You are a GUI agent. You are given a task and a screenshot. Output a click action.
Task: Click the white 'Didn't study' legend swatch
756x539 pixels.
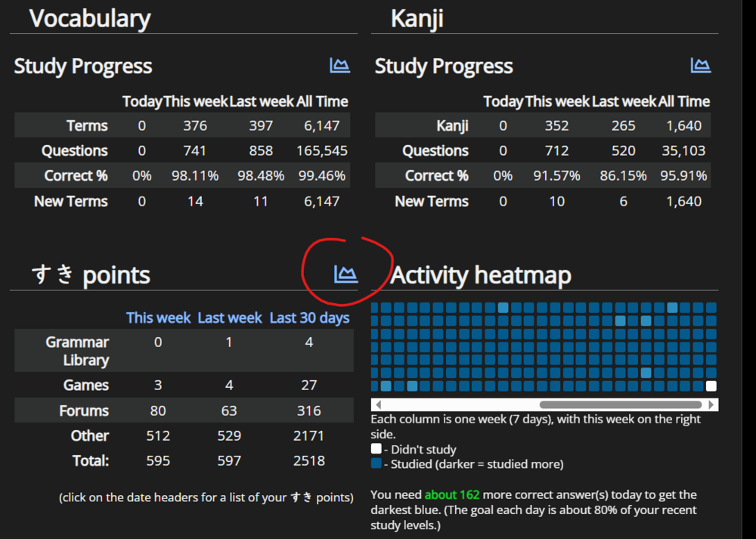[376, 449]
